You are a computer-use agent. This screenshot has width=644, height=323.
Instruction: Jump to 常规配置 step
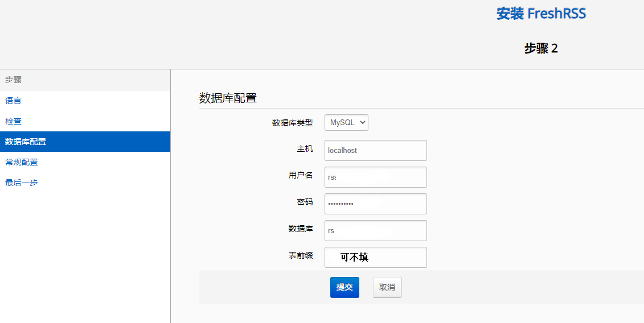(x=85, y=162)
